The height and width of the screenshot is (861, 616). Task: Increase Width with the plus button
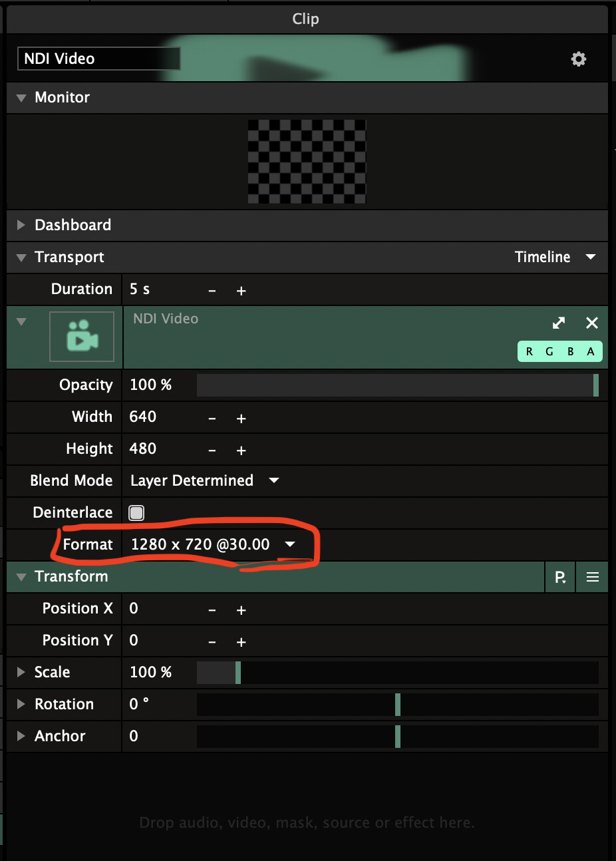click(241, 419)
